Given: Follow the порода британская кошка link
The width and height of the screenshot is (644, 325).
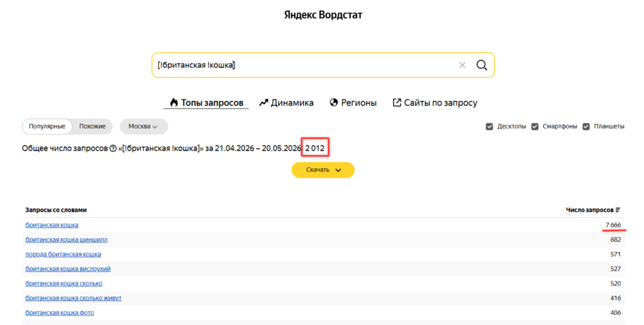Looking at the screenshot, I should 63,254.
